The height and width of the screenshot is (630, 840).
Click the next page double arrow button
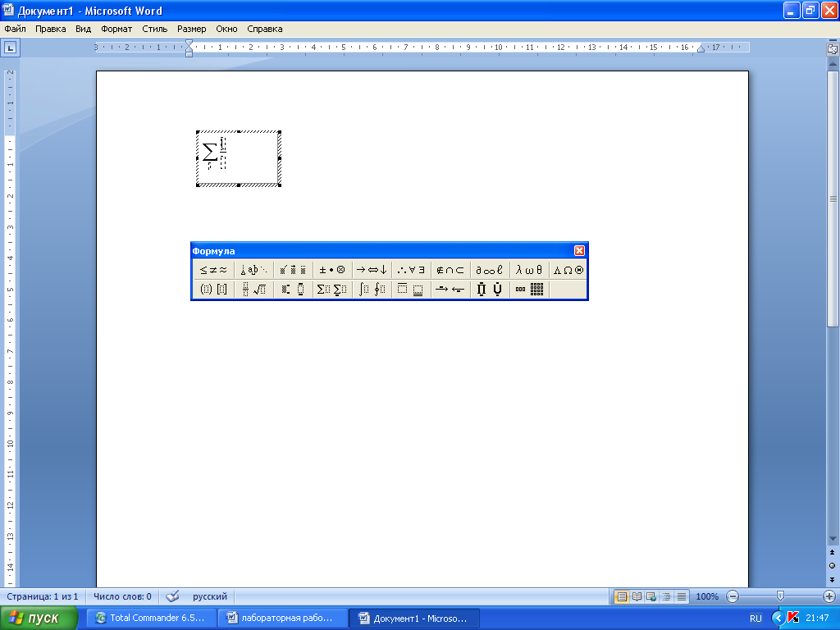pos(833,580)
